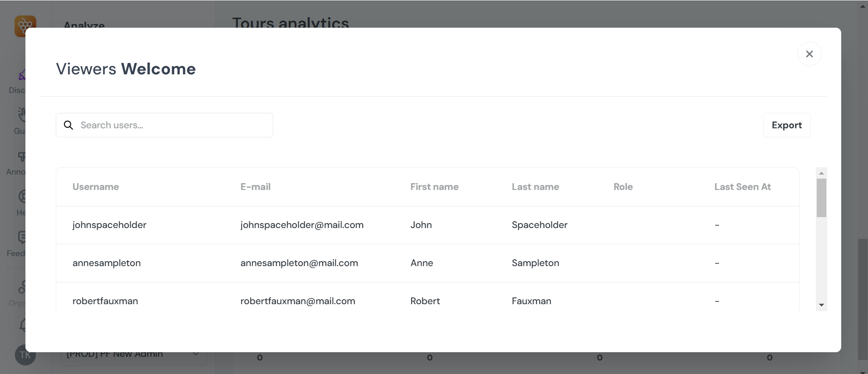This screenshot has width=868, height=374.
Task: Select the robertfauxman table row
Action: click(x=426, y=301)
